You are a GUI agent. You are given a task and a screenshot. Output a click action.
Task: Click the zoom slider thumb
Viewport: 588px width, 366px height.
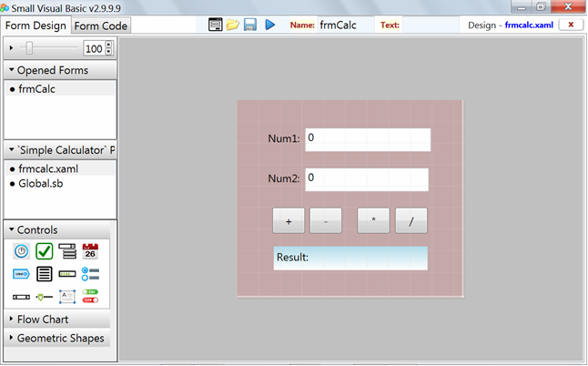point(30,47)
